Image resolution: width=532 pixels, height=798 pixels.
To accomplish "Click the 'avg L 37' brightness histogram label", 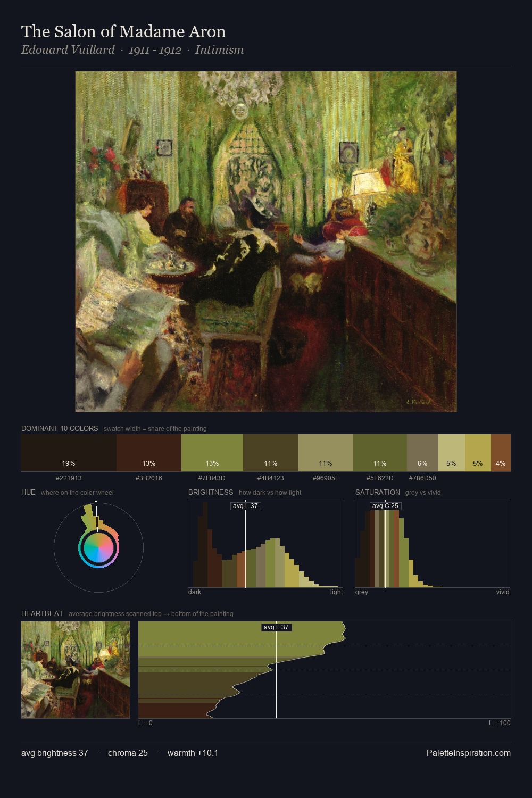I will (246, 506).
